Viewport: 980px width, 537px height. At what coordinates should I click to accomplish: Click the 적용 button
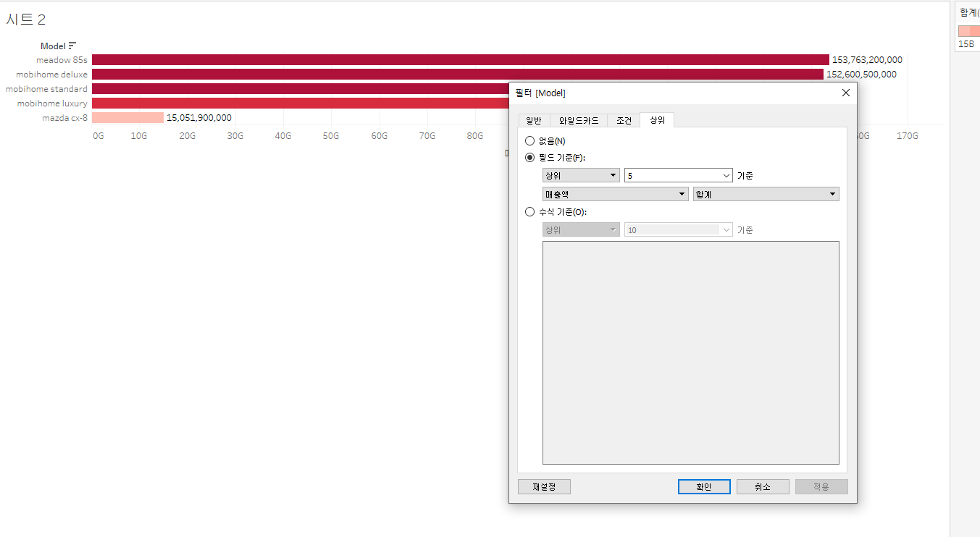click(821, 487)
